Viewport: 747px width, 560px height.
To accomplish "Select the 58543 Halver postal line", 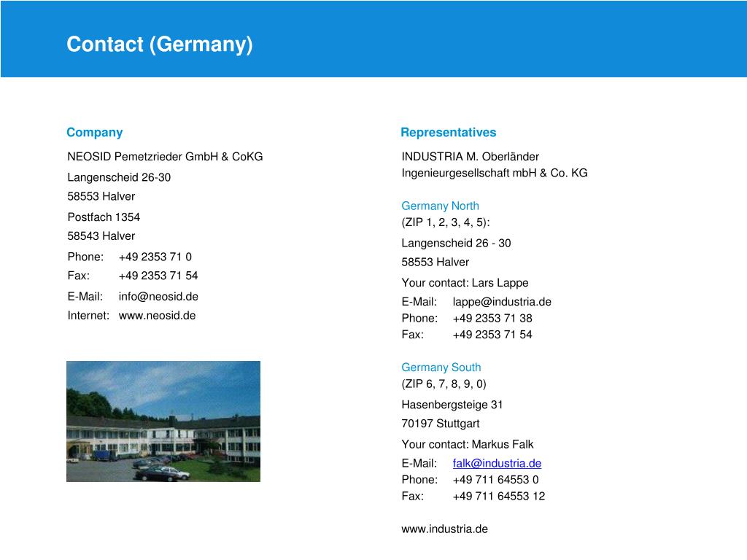I will tap(101, 236).
